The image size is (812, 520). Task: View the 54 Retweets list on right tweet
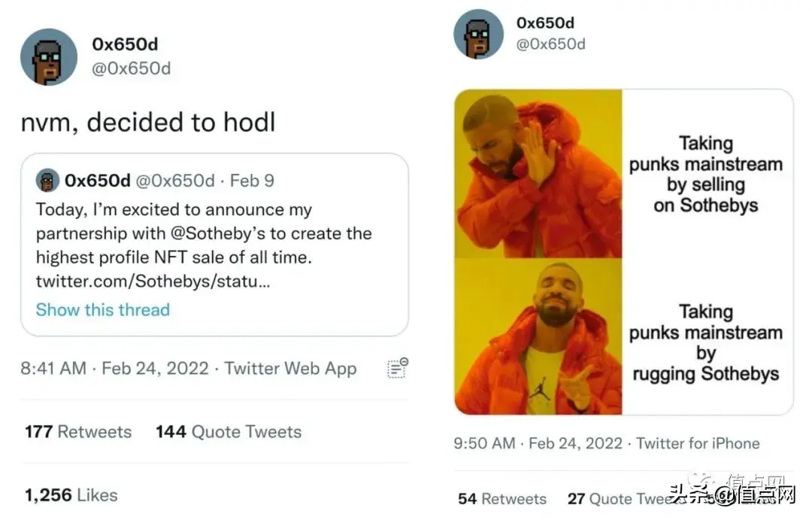(502, 499)
